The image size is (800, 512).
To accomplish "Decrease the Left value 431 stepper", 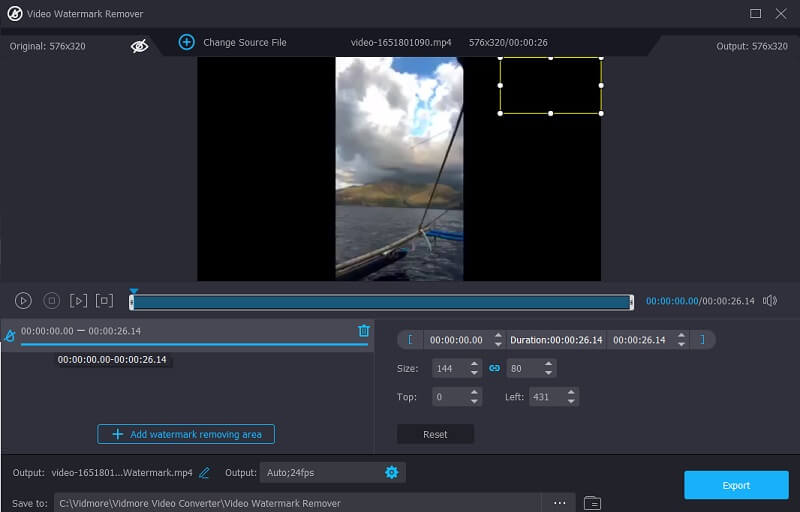I will pos(571,401).
